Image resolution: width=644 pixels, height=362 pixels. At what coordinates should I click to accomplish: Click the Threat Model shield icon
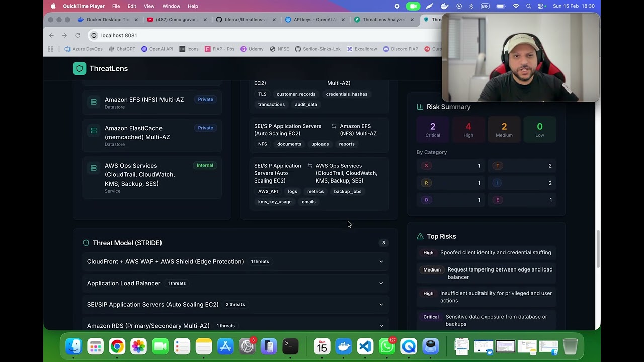tap(86, 243)
